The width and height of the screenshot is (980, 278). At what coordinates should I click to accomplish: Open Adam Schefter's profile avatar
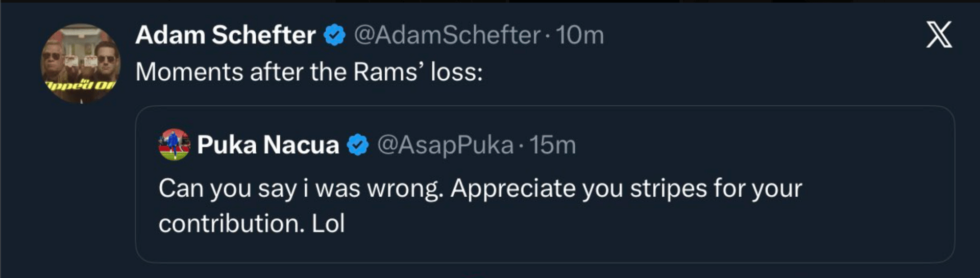pyautogui.click(x=81, y=61)
